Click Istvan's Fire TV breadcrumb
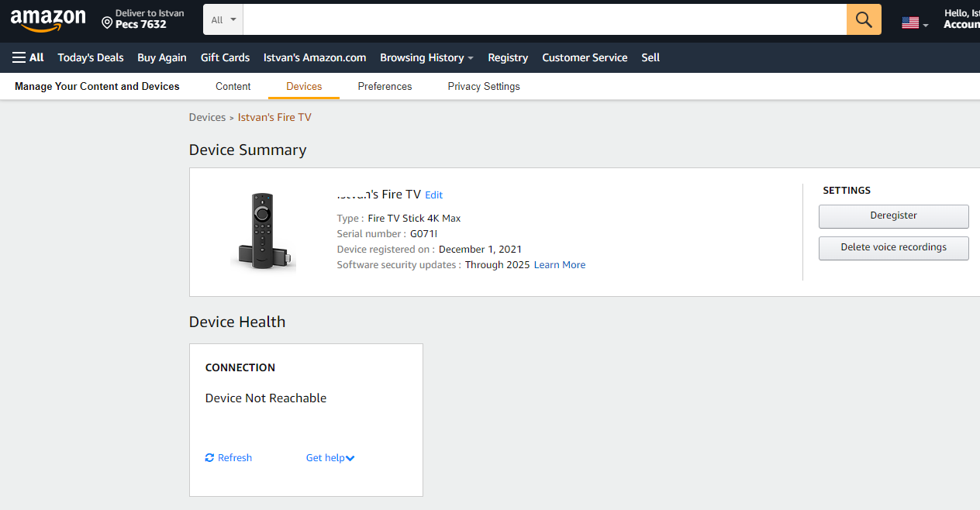 [x=274, y=117]
